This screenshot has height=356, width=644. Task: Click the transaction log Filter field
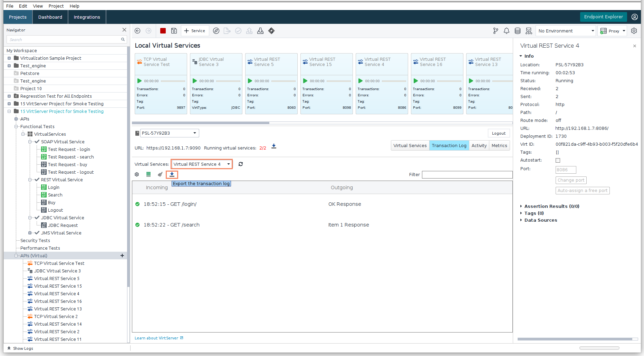click(x=467, y=174)
